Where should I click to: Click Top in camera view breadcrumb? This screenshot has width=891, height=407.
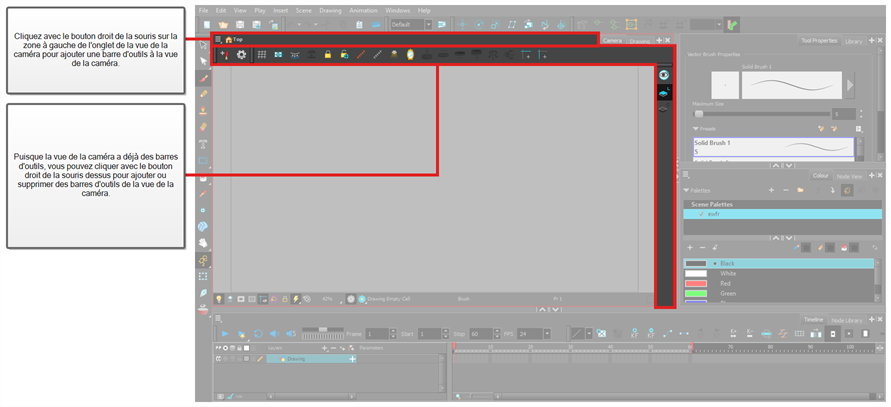tap(238, 40)
